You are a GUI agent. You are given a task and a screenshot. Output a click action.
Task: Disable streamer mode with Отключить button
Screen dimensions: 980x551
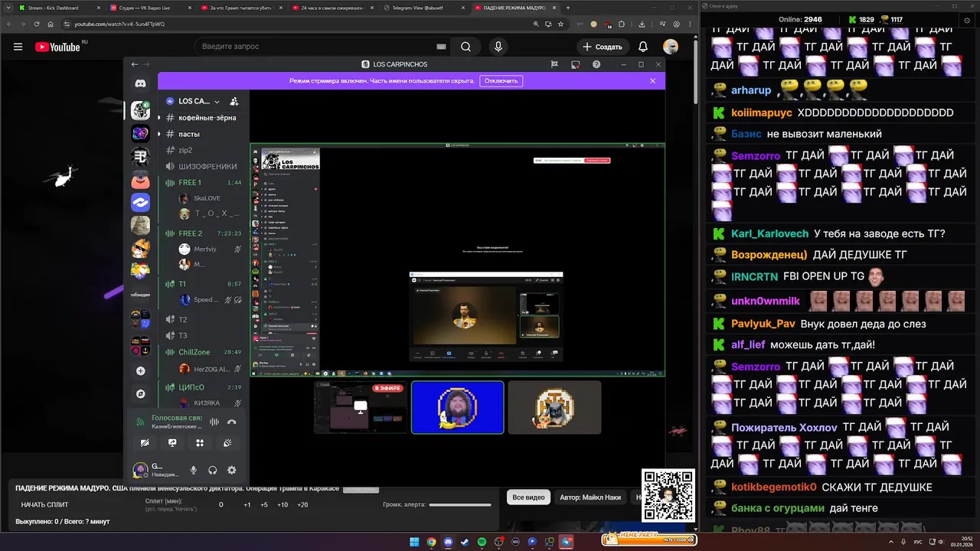pos(501,80)
